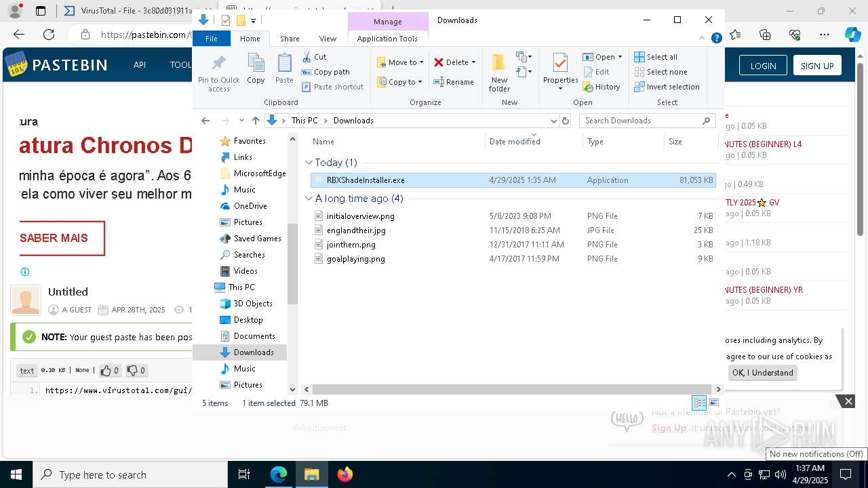Open recent locations dropdown arrow

[x=241, y=121]
